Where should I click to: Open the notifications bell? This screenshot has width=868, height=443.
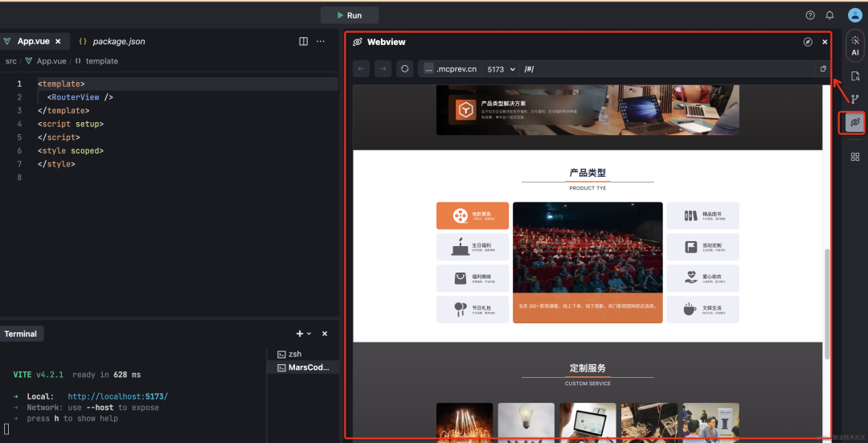click(x=829, y=15)
